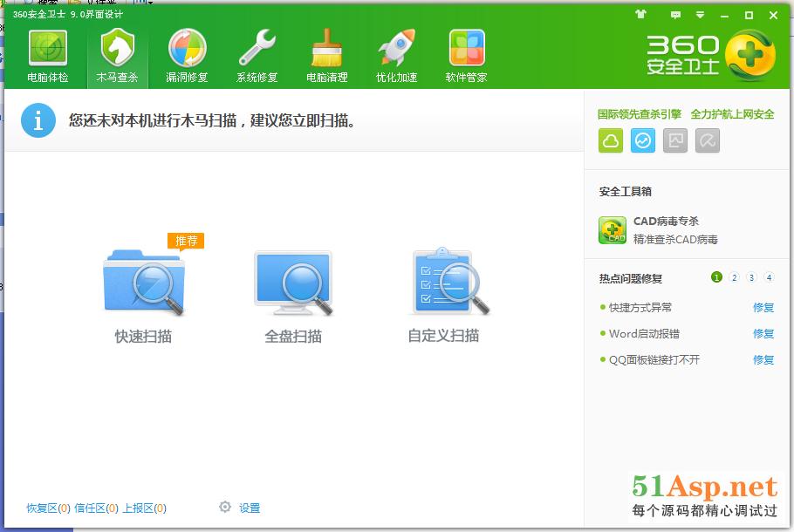The height and width of the screenshot is (532, 794).
Task: Open the 自定义扫描 custom scan
Action: click(x=444, y=297)
